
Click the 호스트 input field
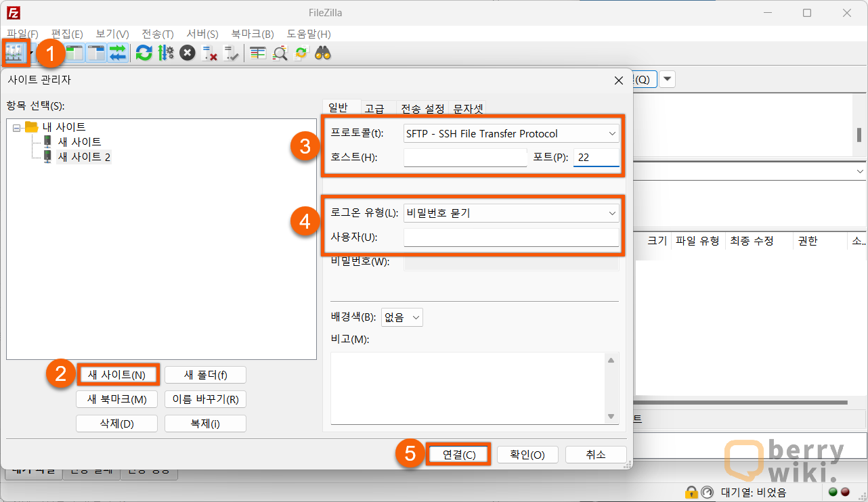[465, 158]
